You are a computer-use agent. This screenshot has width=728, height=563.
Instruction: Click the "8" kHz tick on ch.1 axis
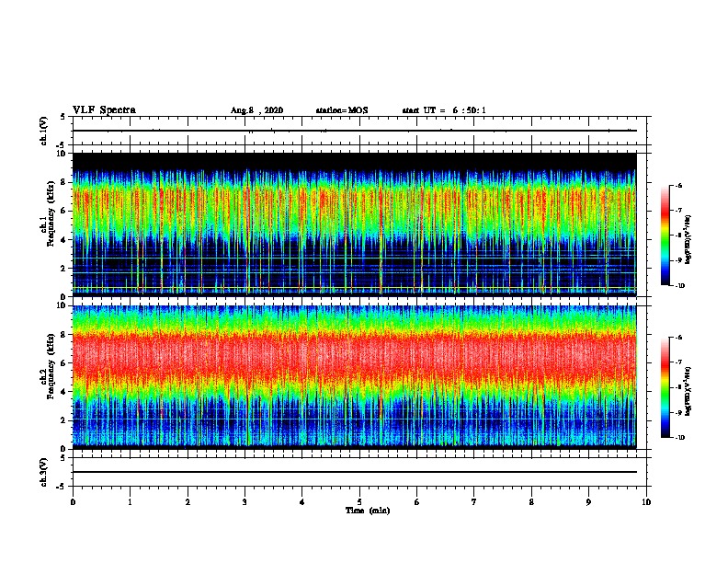(x=64, y=182)
